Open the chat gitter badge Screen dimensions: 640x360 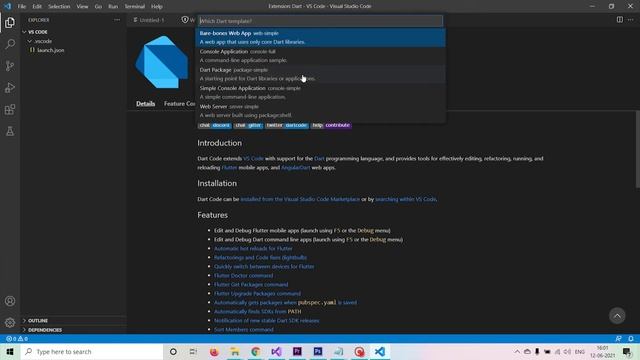[x=248, y=125]
